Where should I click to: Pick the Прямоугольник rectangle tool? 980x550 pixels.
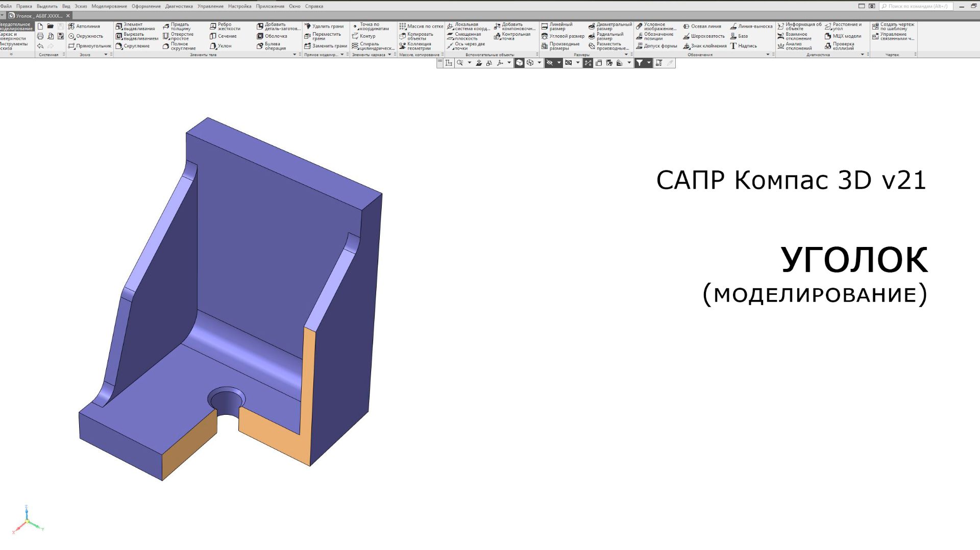click(89, 46)
